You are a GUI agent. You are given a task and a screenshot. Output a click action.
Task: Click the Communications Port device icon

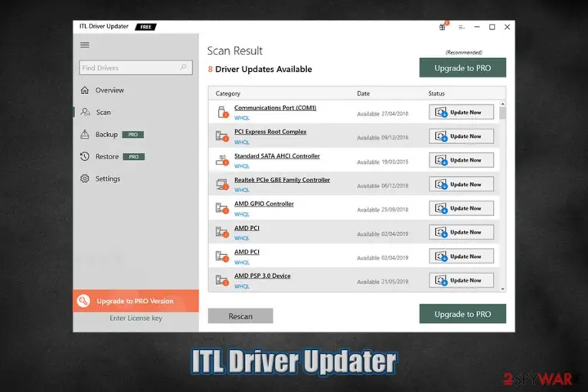(223, 112)
